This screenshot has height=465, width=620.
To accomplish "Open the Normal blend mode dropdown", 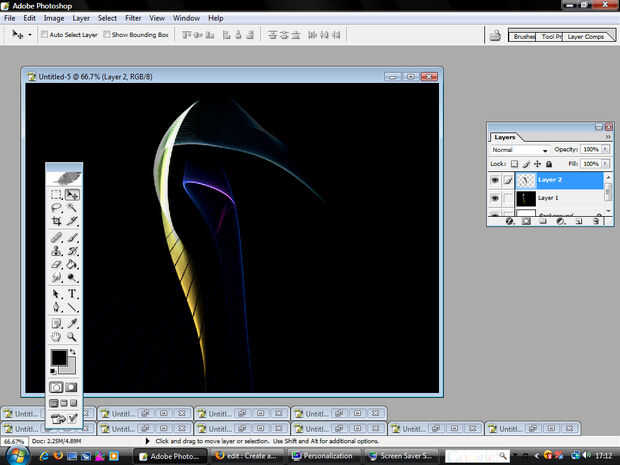I will pos(520,150).
